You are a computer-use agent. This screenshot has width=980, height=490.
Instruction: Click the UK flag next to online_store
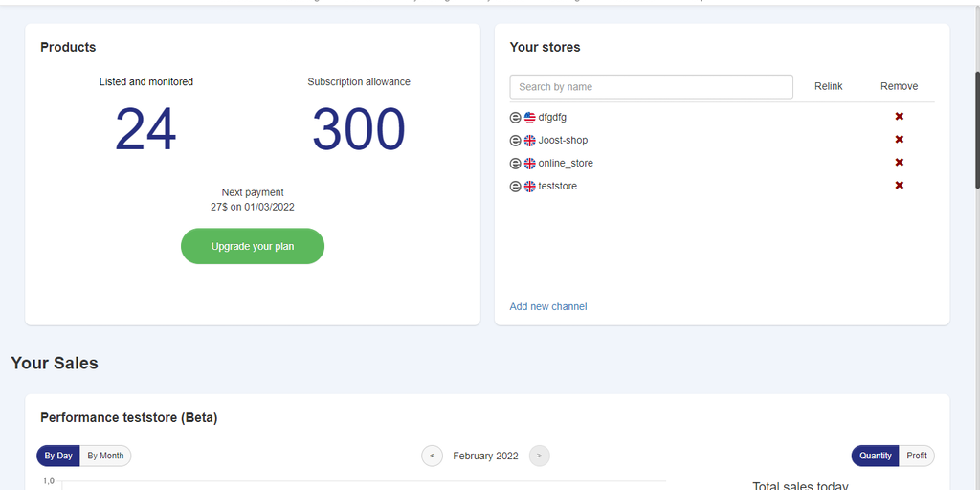pyautogui.click(x=530, y=164)
